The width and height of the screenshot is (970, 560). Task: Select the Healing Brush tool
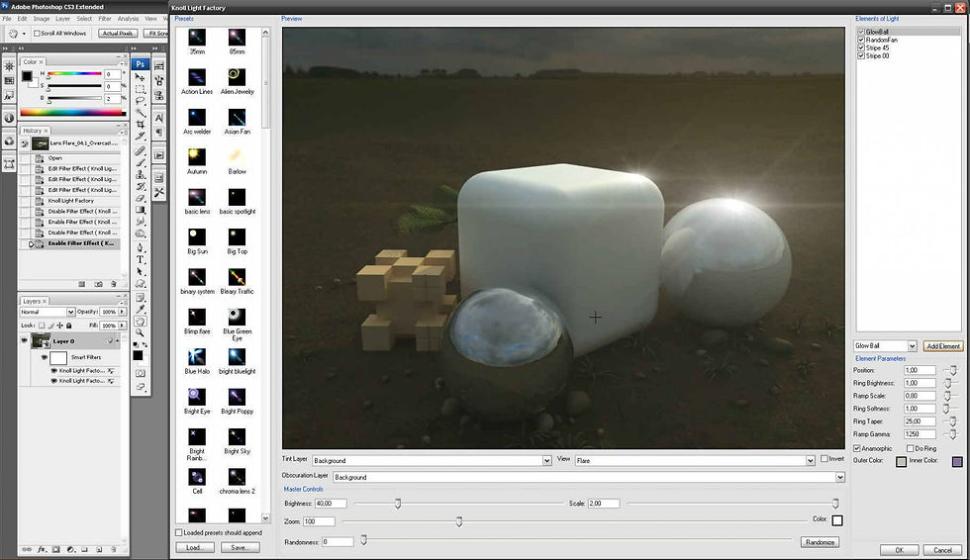141,149
